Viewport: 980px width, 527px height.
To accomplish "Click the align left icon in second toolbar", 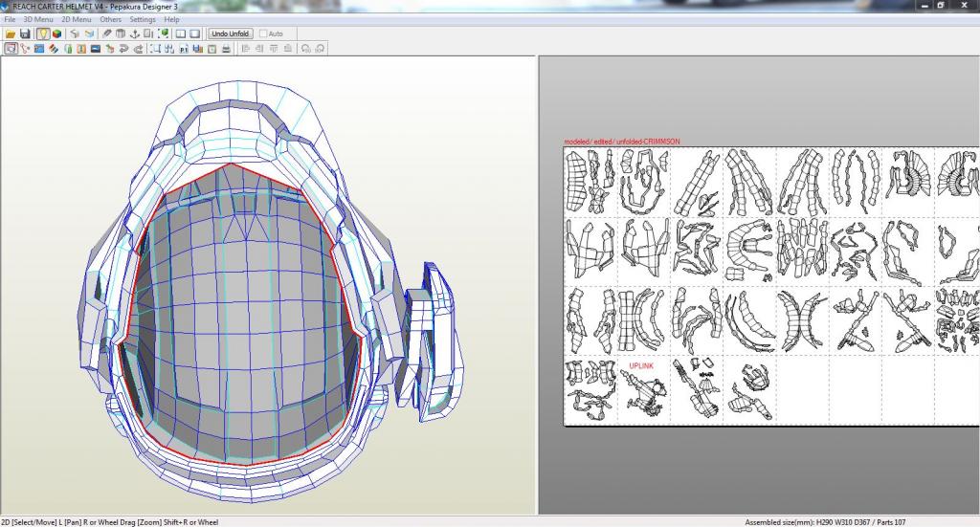I will pos(246,49).
